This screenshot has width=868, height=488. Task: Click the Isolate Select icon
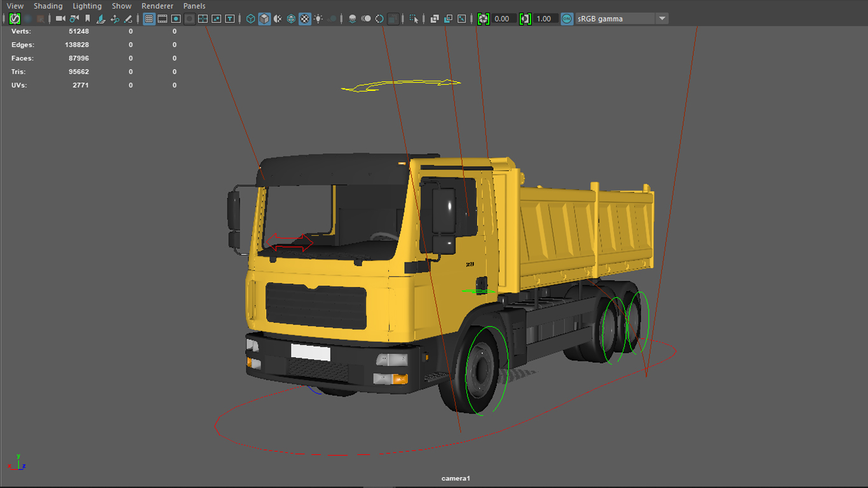click(x=414, y=18)
